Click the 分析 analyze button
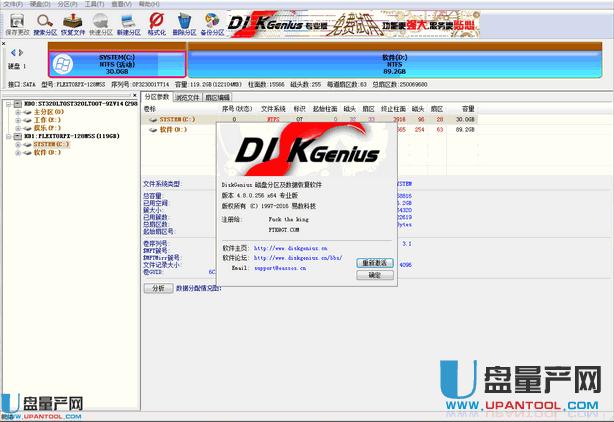 (x=157, y=288)
